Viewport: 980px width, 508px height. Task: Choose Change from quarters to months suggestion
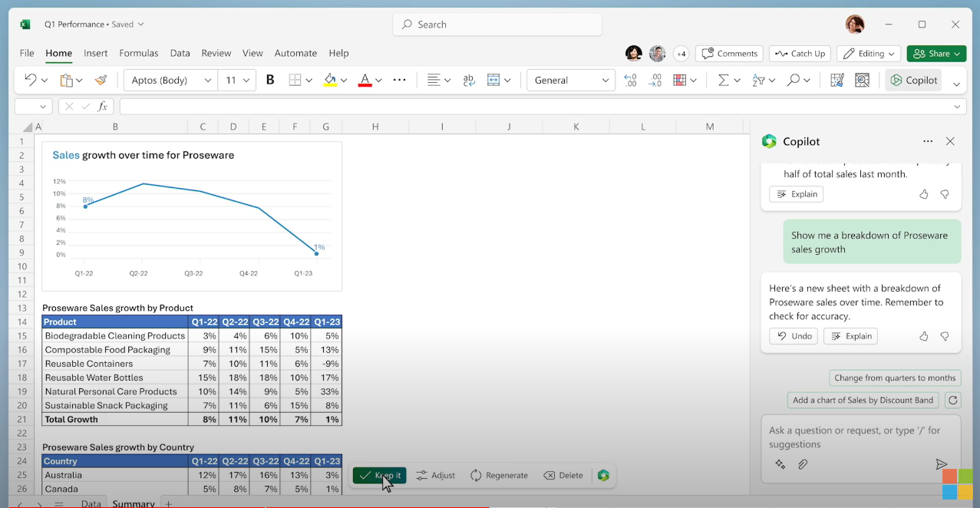coord(895,378)
